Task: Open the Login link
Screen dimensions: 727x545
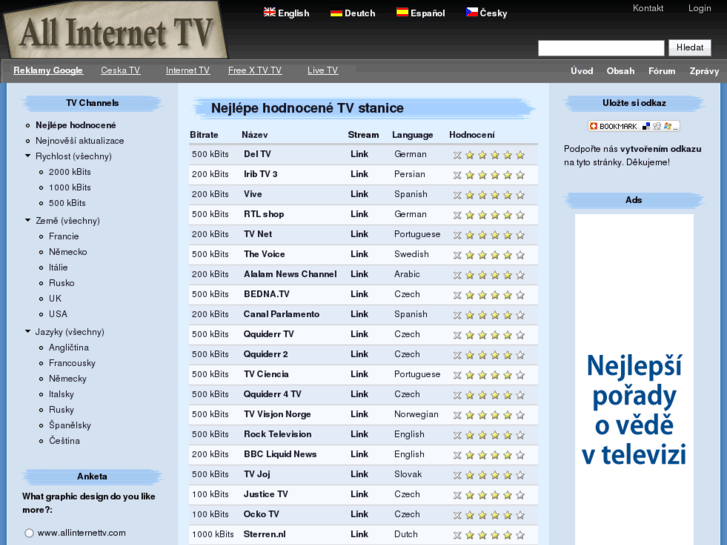Action: tap(699, 8)
